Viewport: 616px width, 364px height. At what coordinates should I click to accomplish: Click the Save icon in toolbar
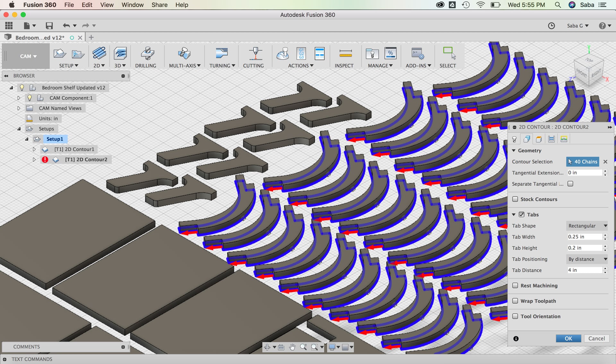point(49,26)
